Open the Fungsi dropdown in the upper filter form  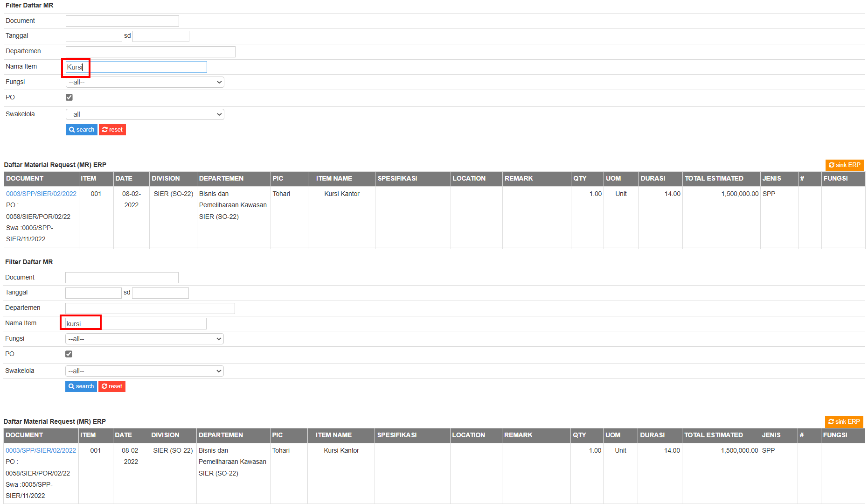coord(145,82)
